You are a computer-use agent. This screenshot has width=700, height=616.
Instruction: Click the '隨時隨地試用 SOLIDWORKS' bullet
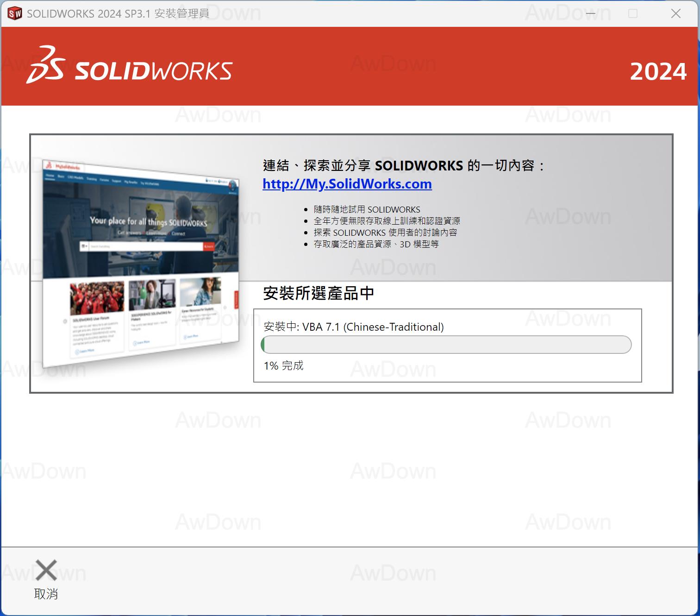(367, 209)
